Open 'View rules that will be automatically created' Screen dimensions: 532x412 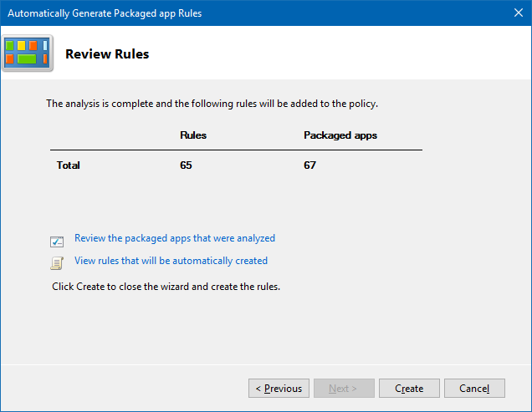(x=171, y=261)
